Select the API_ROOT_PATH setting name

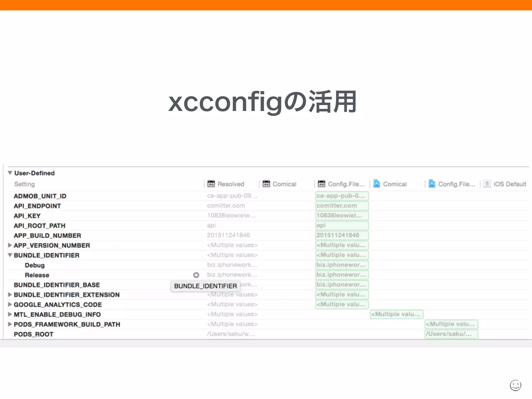[39, 225]
